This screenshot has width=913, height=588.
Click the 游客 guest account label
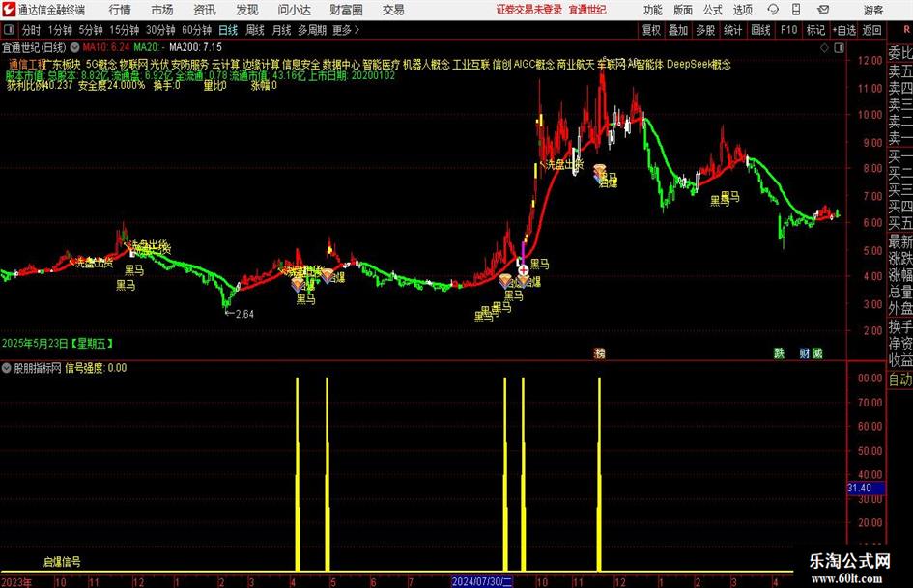pos(872,10)
